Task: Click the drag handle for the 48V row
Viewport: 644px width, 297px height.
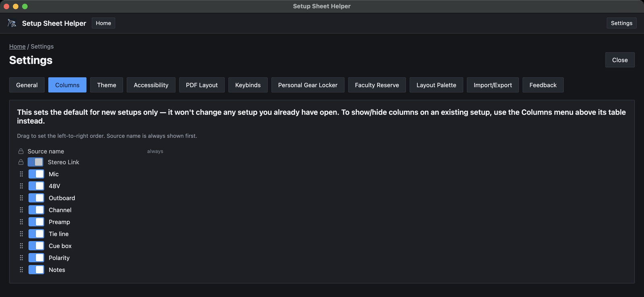Action: click(x=21, y=186)
